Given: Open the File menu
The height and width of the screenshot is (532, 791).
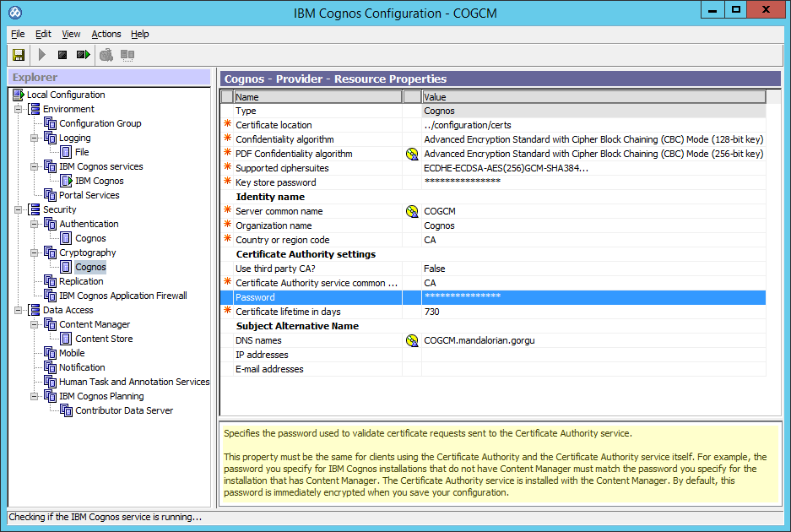Looking at the screenshot, I should tap(18, 34).
